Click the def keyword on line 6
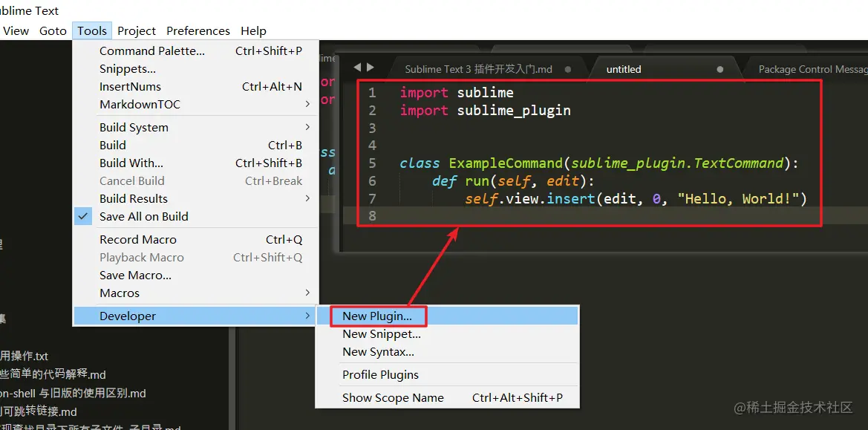This screenshot has height=430, width=868. coord(445,181)
